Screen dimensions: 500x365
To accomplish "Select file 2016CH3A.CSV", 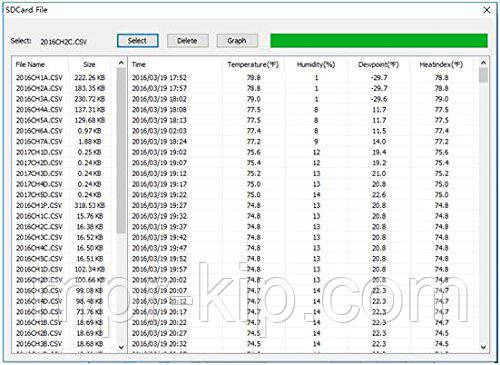I will pos(39,99).
